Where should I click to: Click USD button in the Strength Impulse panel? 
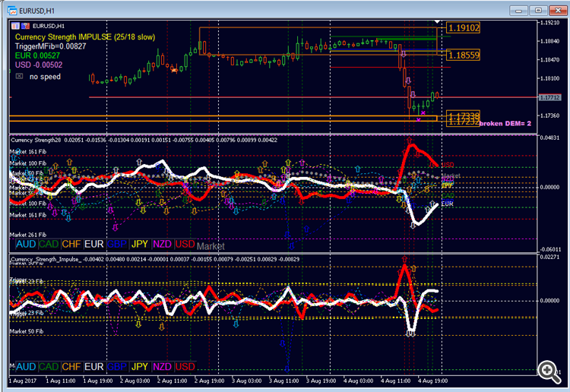(185, 367)
